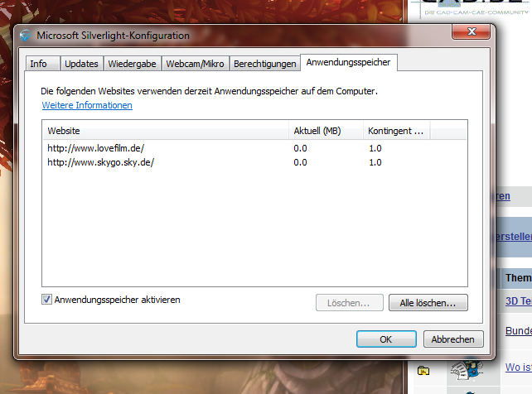This screenshot has width=532, height=394.
Task: Confirm with the OK button
Action: 386,339
